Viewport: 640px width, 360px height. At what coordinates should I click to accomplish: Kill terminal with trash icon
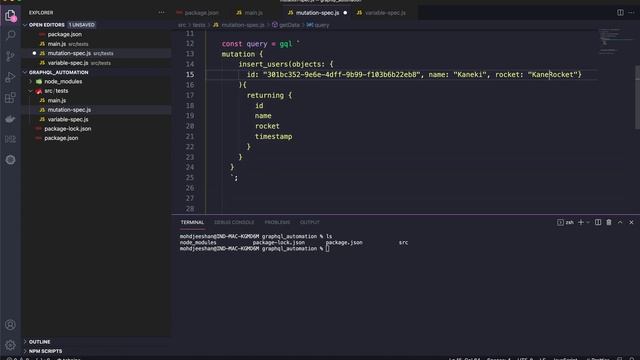[609, 222]
